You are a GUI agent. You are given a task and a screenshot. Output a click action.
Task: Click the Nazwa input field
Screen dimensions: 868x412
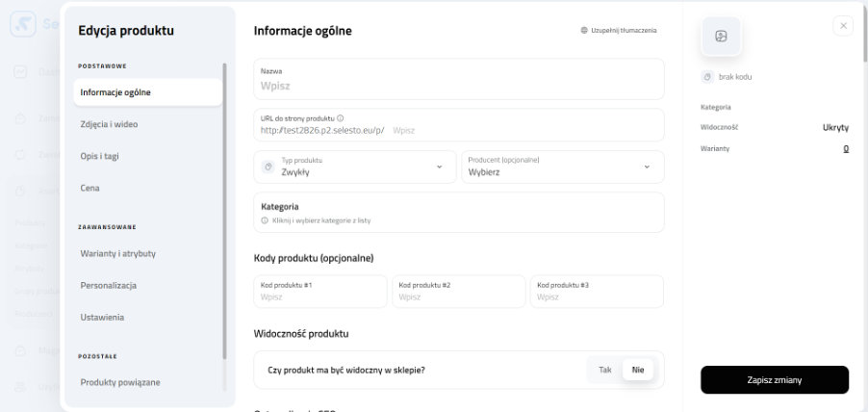(x=459, y=79)
